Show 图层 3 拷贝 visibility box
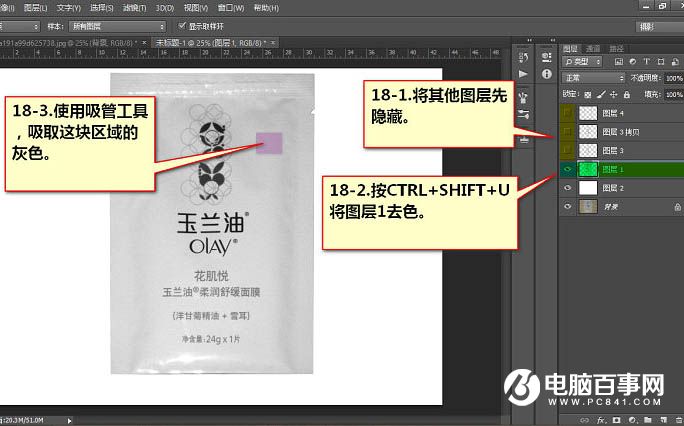Viewport: 684px width, 426px height. (567, 132)
